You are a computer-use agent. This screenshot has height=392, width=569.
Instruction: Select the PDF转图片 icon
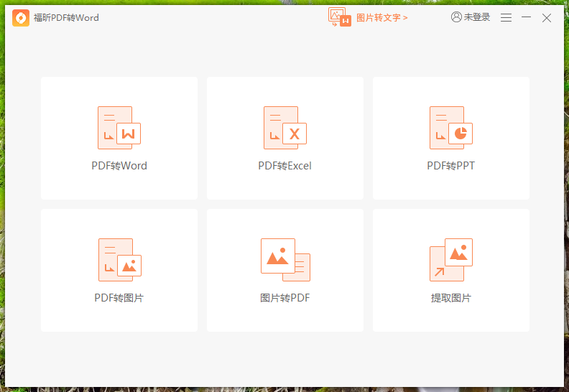click(x=119, y=259)
